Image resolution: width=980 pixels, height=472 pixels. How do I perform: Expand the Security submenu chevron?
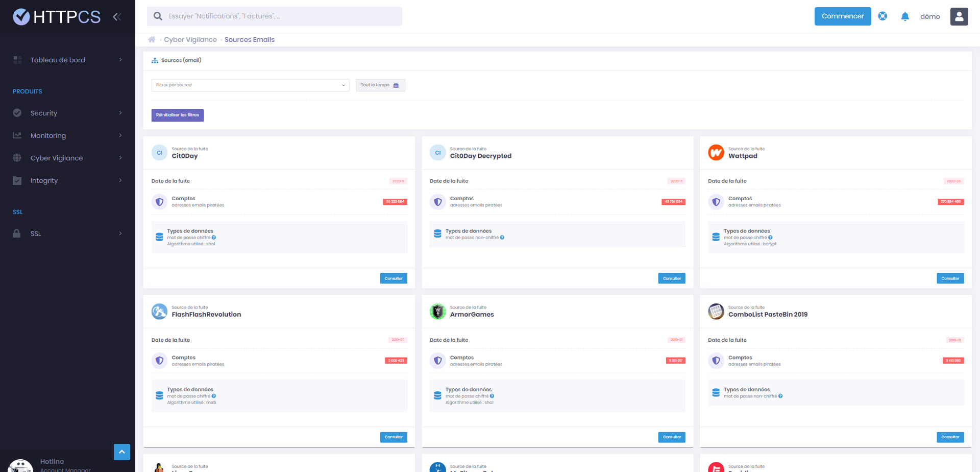[x=120, y=113]
